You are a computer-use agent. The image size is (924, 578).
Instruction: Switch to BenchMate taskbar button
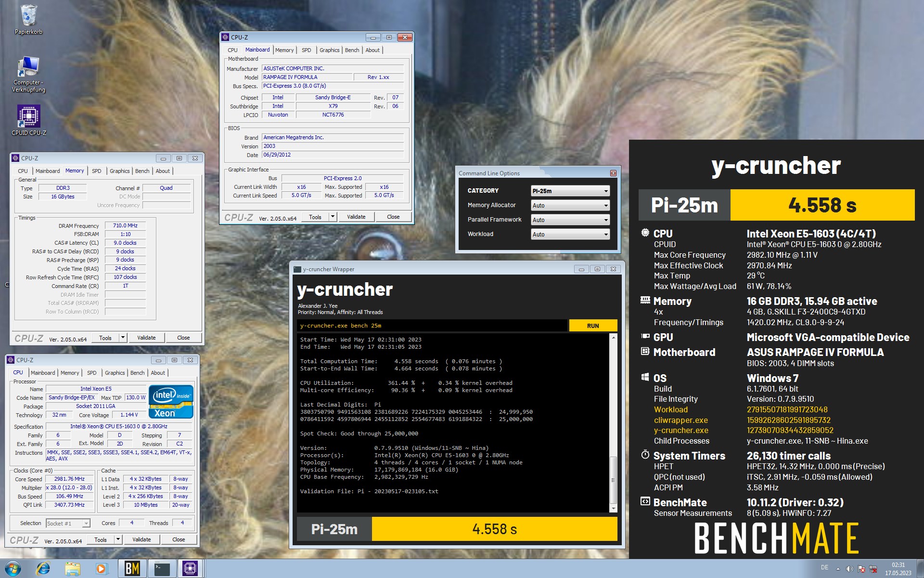point(132,569)
